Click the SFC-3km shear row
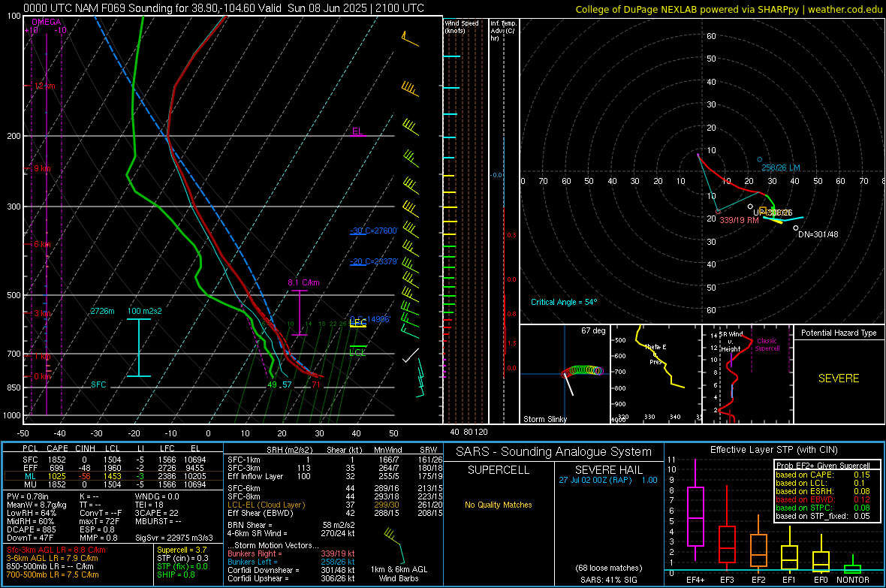The width and height of the screenshot is (886, 588). point(335,468)
